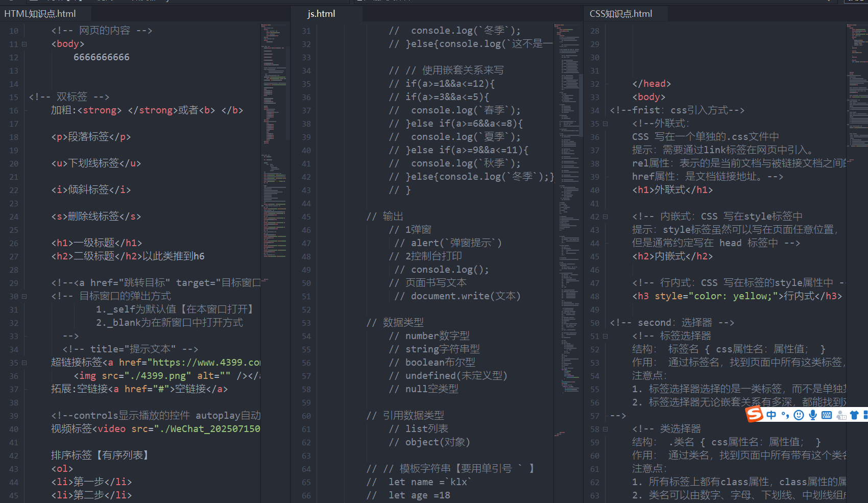Click the // number数字型 comment line

coord(429,336)
